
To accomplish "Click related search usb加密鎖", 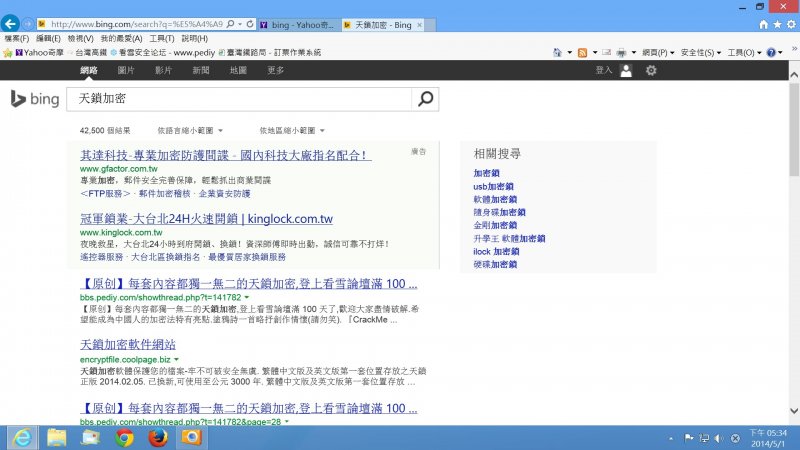I will [x=493, y=186].
